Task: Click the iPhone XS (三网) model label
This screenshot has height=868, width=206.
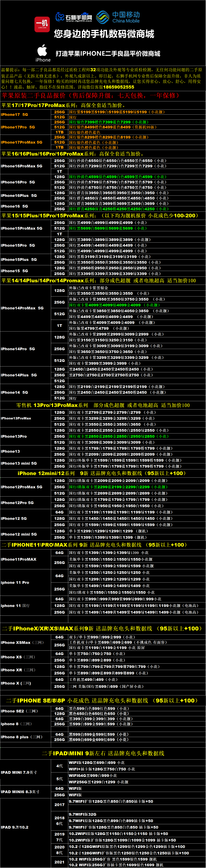Action: click(18, 657)
